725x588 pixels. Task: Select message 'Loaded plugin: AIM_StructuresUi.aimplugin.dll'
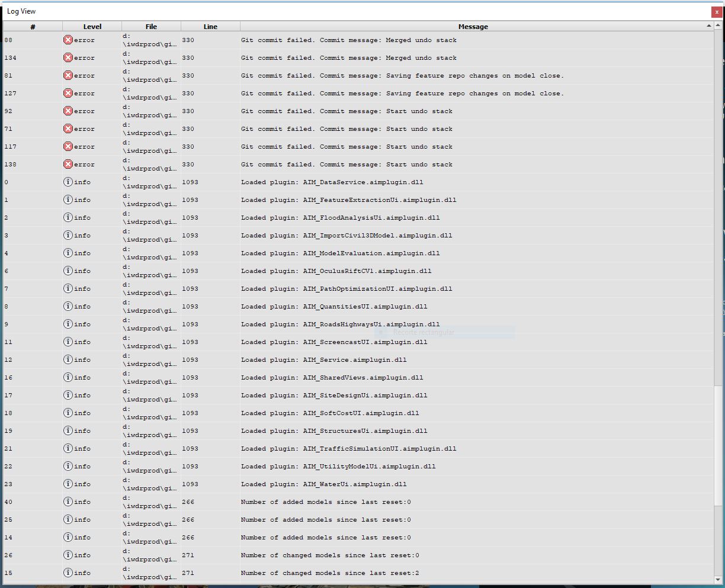point(334,430)
